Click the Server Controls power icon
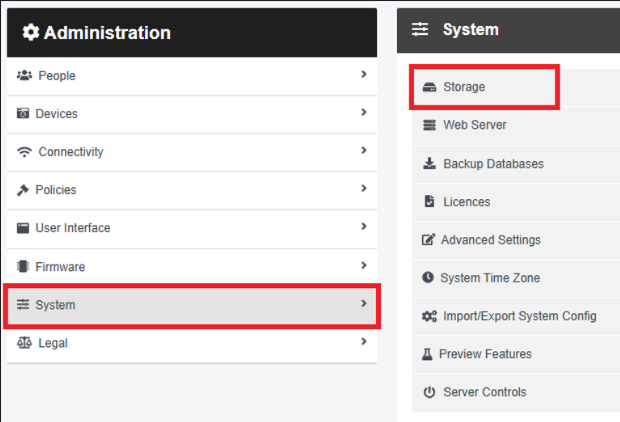Image resolution: width=620 pixels, height=422 pixels. pyautogui.click(x=429, y=392)
